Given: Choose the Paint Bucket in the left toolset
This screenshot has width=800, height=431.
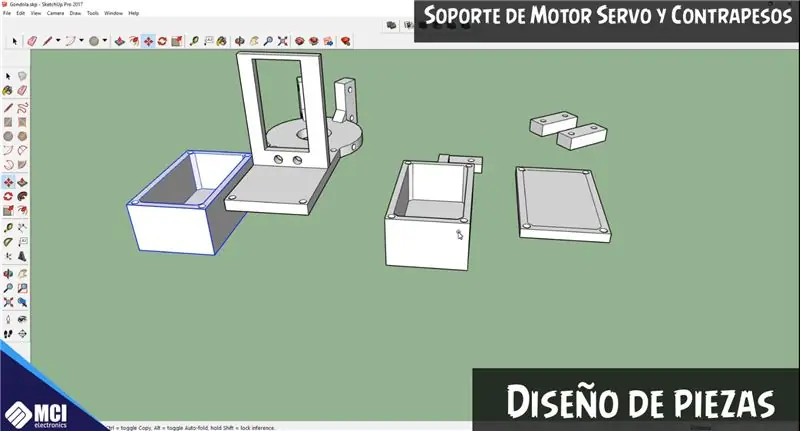Looking at the screenshot, I should (x=8, y=91).
